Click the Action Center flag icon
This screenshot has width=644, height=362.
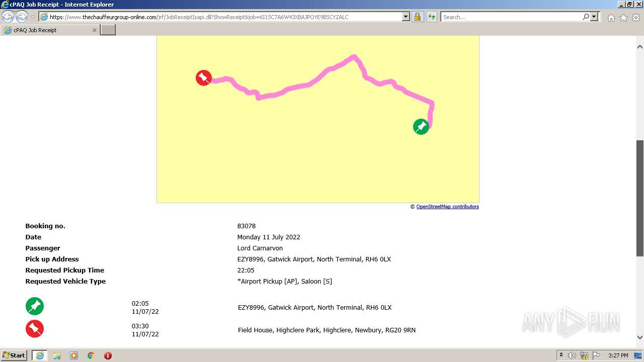coord(596,355)
